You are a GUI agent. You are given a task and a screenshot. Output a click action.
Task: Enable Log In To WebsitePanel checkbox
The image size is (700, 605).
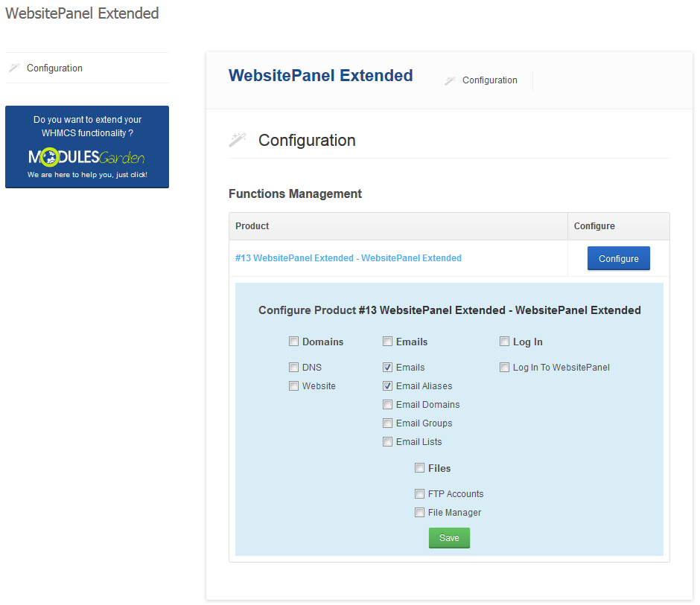pos(504,367)
